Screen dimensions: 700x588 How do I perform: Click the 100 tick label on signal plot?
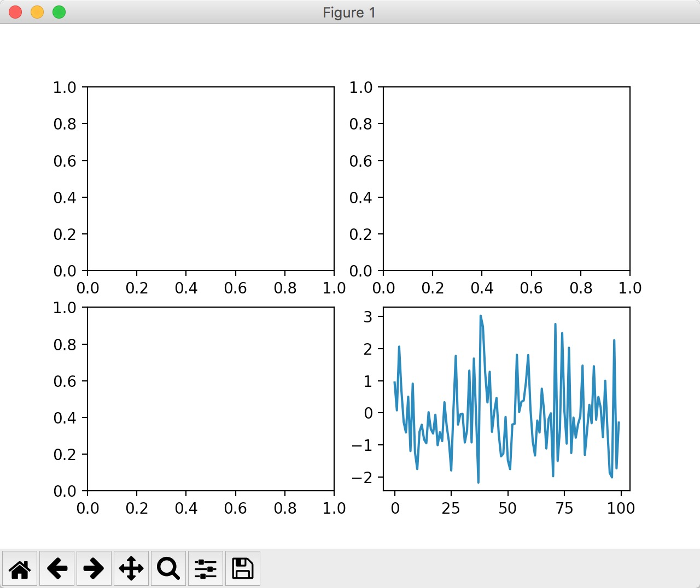click(622, 508)
